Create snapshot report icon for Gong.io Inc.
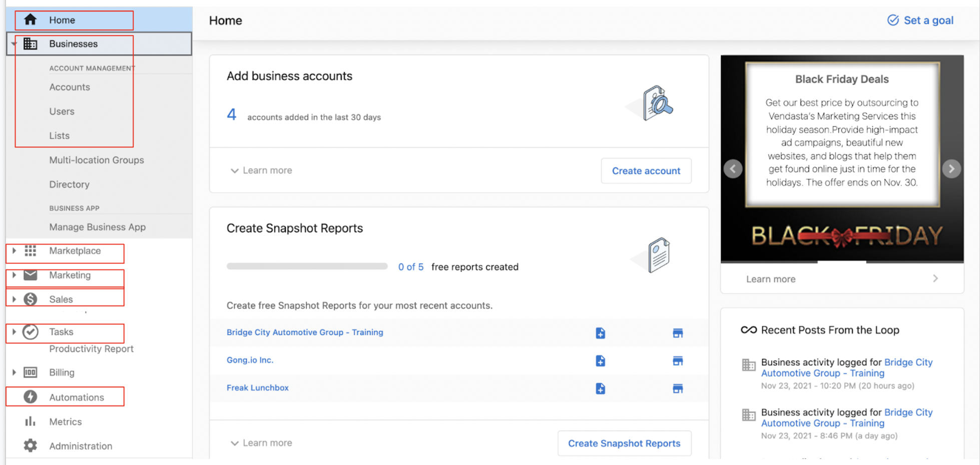Viewport: 980px width, 465px height. click(600, 361)
